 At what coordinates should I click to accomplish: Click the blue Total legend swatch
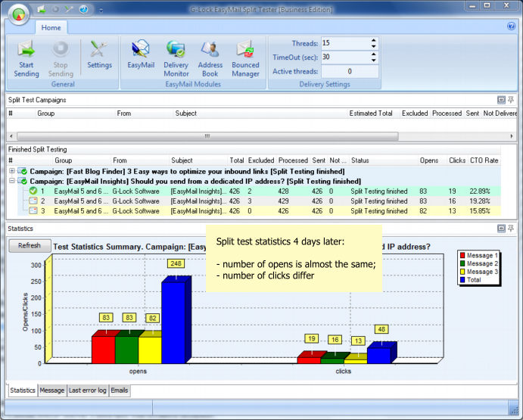click(462, 280)
